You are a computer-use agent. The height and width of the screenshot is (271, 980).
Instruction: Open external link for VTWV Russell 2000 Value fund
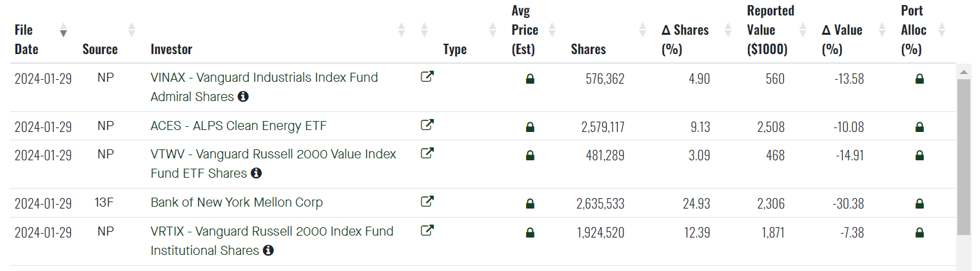427,153
